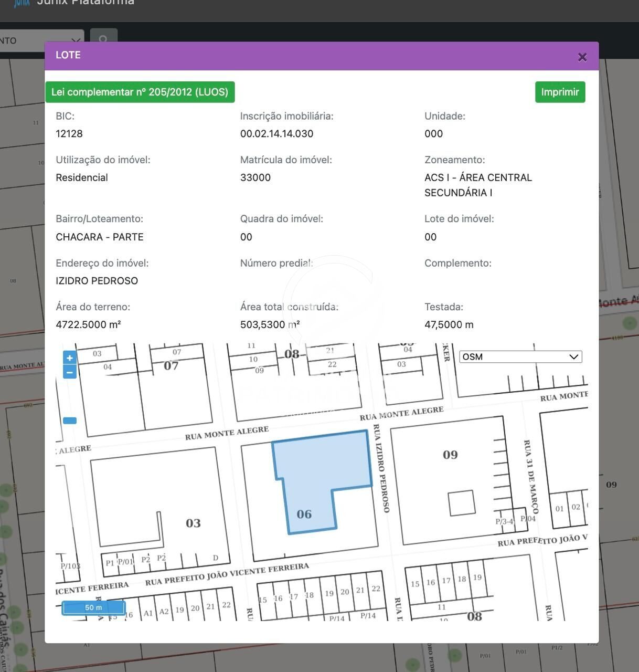Click the BIC value 12128
Image resolution: width=639 pixels, height=672 pixels.
tap(69, 134)
